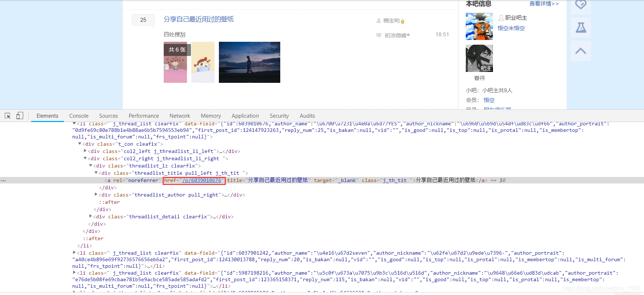Expand the threadlist_detail clearfix node
Viewport: 644px width, 295px height.
pyautogui.click(x=90, y=216)
